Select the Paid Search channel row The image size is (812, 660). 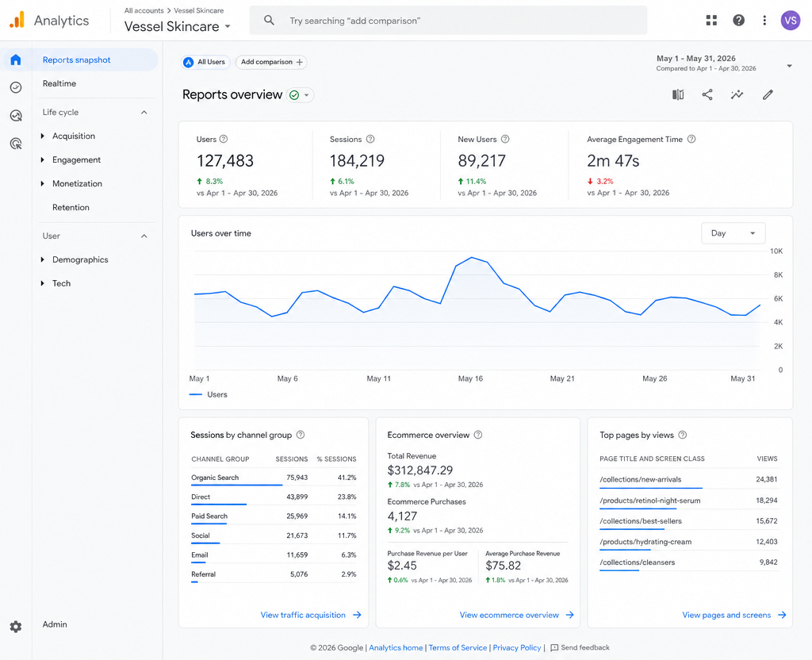point(274,516)
